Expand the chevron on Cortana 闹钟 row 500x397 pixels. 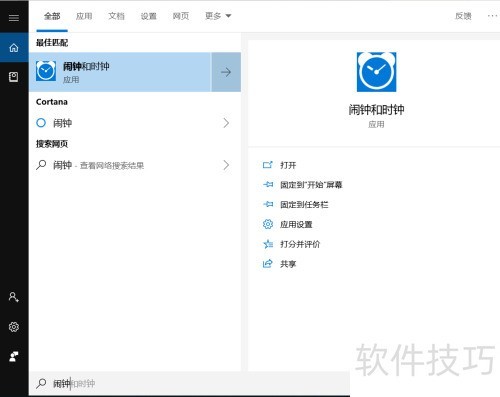(226, 123)
